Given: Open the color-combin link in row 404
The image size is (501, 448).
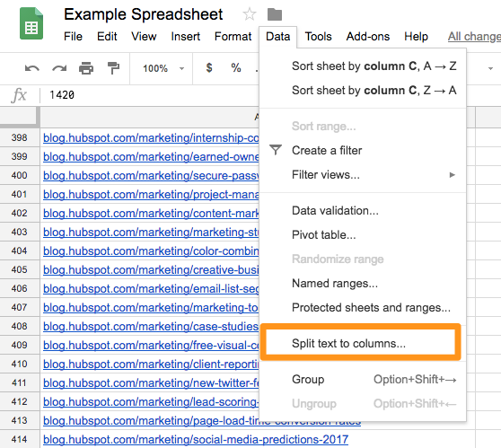Looking at the screenshot, I should [151, 250].
